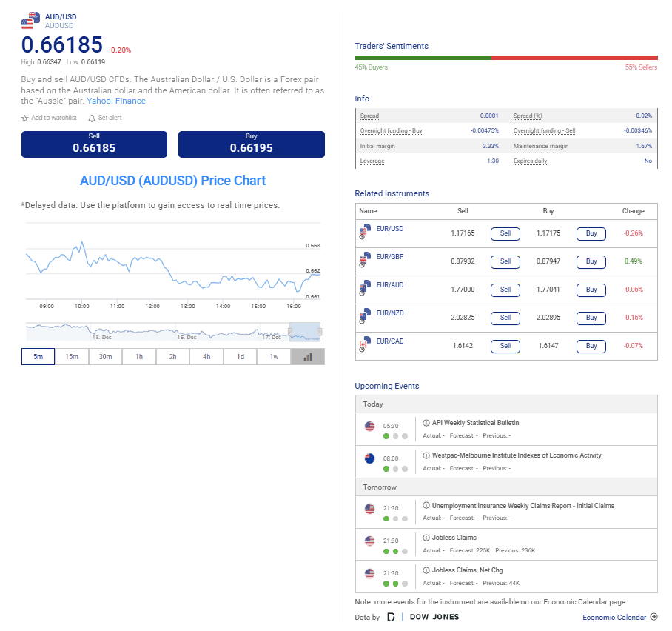
Task: Select the 5m chart timeframe
Action: [x=38, y=357]
